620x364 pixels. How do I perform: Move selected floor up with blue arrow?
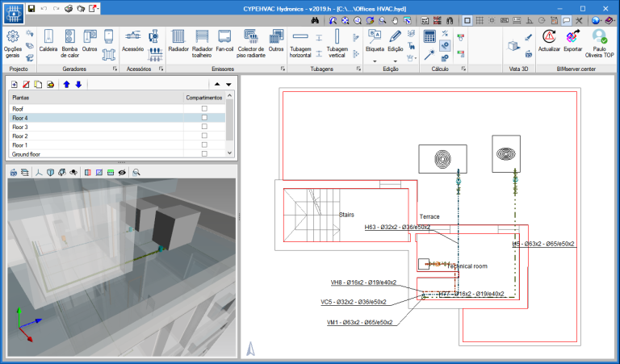[66, 84]
